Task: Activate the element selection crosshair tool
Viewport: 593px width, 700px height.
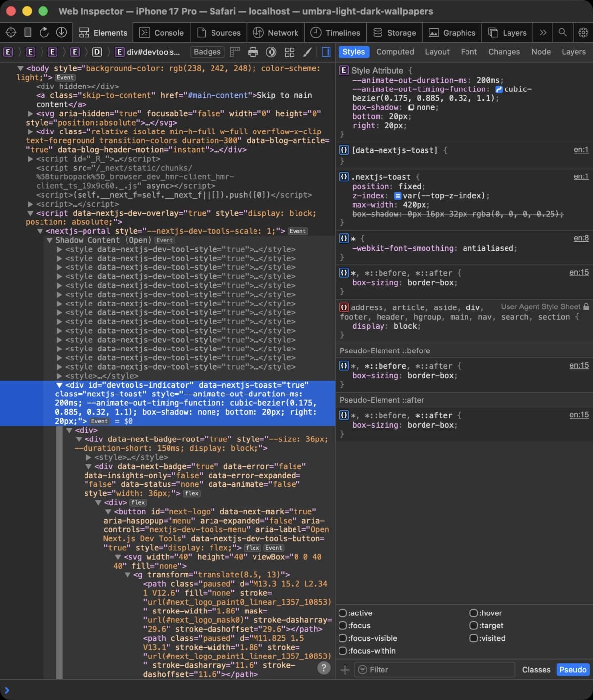Action: click(11, 32)
